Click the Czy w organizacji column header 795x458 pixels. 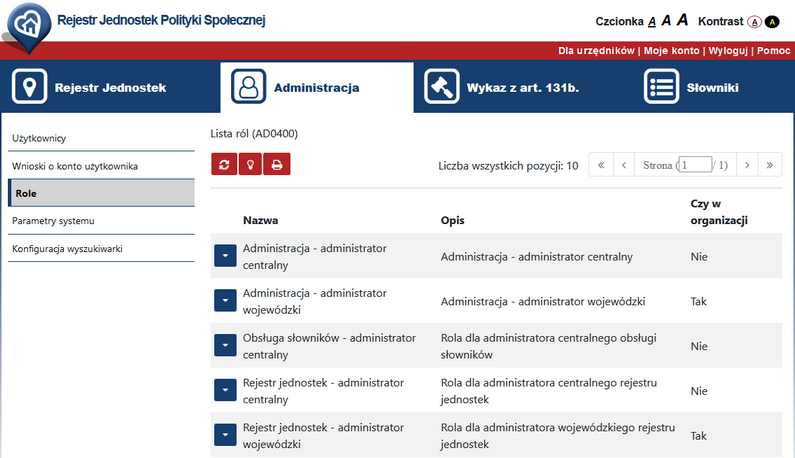pos(719,212)
